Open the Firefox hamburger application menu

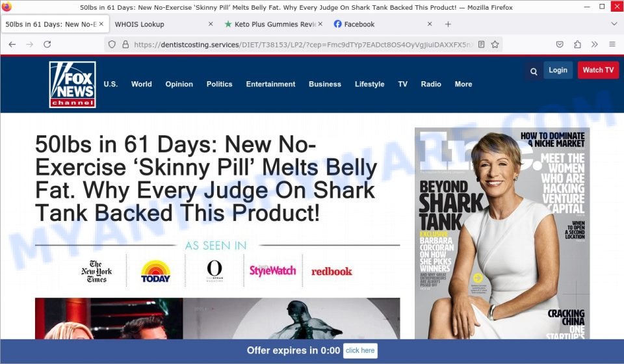612,44
